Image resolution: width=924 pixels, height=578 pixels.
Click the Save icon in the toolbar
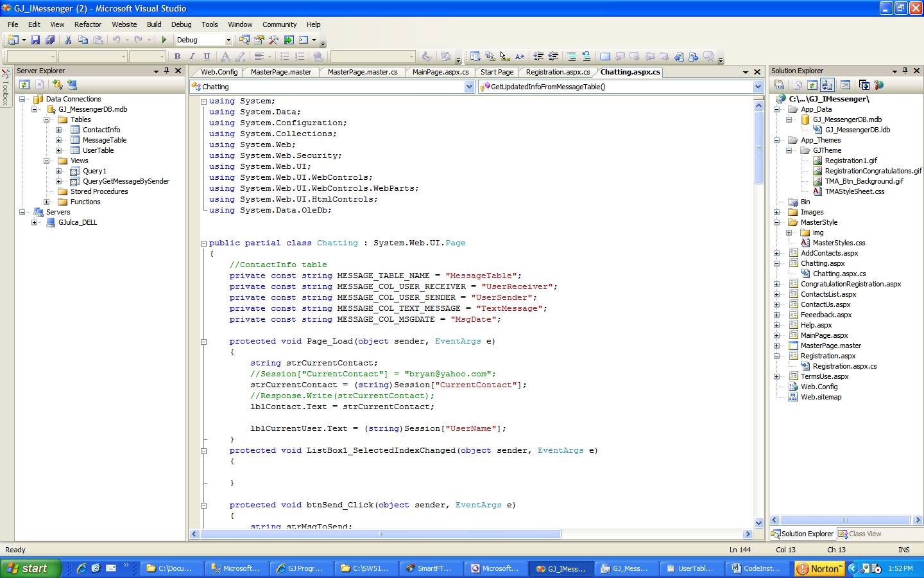[35, 40]
